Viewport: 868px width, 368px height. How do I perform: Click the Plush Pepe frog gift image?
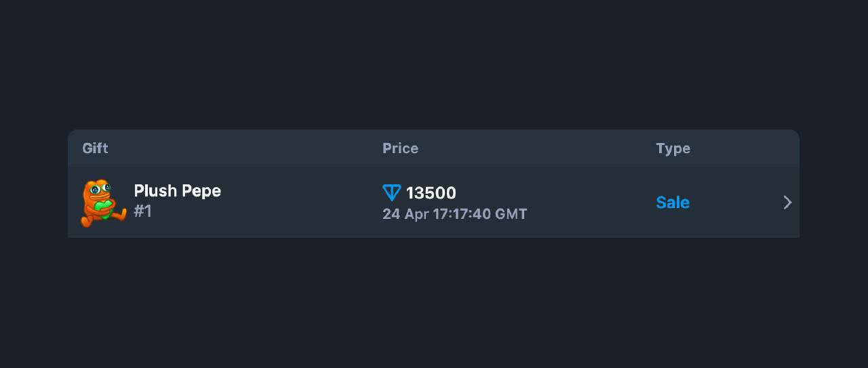(x=103, y=203)
